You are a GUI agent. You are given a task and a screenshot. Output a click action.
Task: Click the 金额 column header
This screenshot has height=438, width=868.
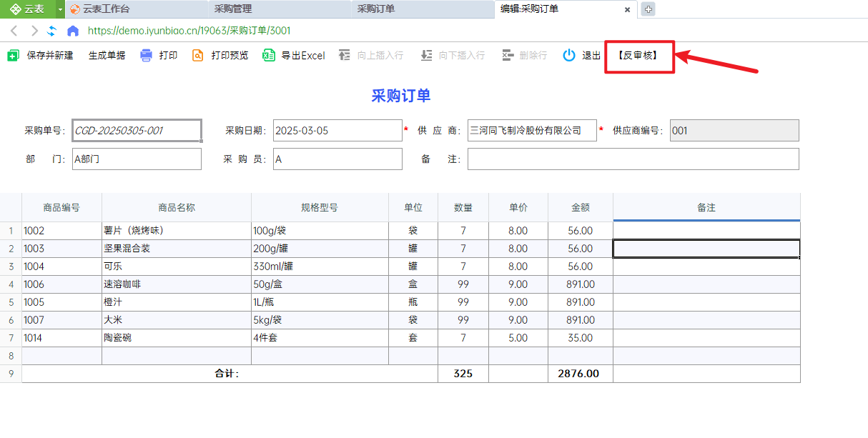[x=581, y=207]
